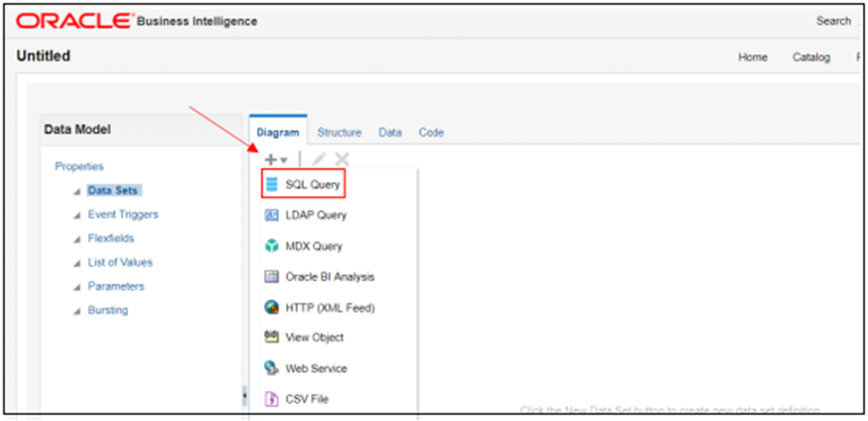Select Event Triggers in the tree
868x421 pixels.
pos(123,214)
